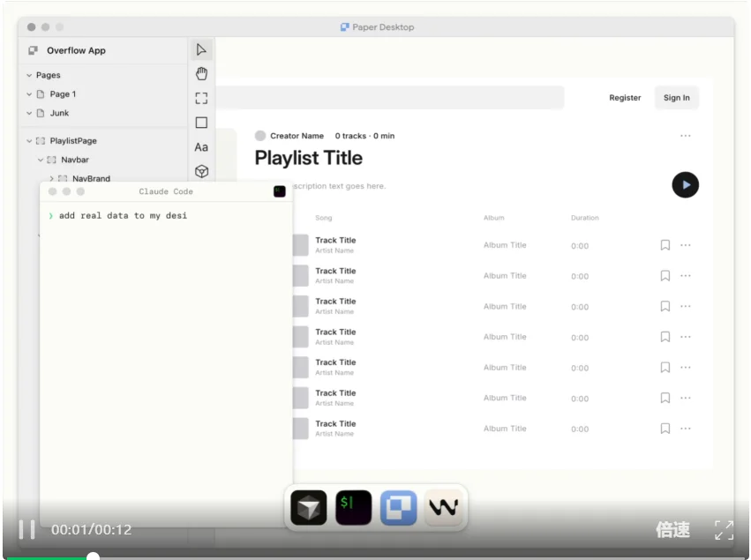Select the Junk page

(x=59, y=113)
